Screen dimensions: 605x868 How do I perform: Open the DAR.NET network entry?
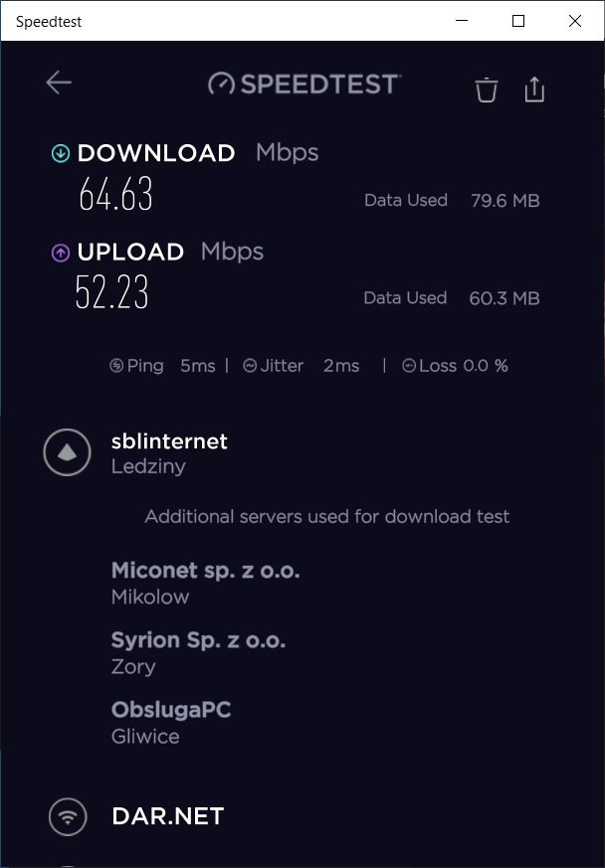pos(168,816)
